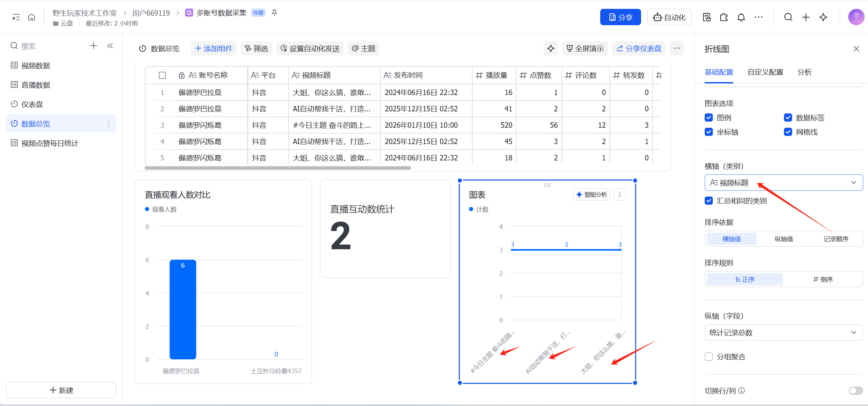Click the blue 分享 button
Image resolution: width=868 pixels, height=406 pixels.
(x=620, y=17)
